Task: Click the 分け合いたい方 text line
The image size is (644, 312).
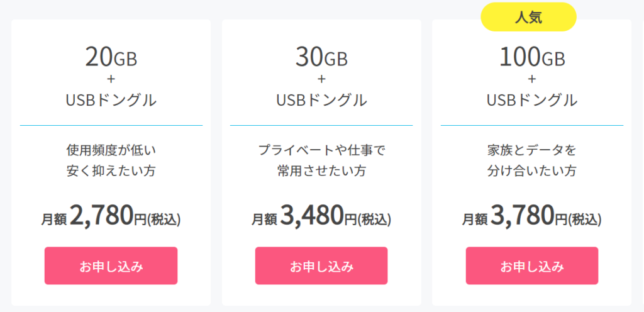Action: click(x=532, y=170)
